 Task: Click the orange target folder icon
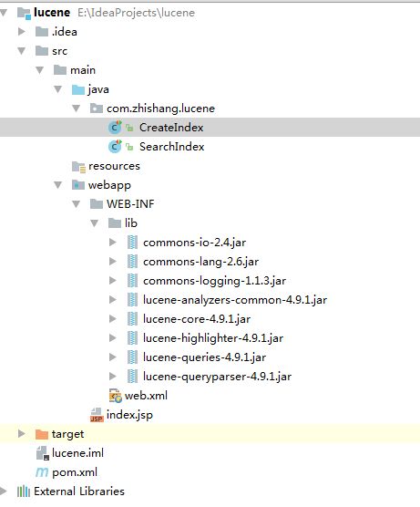point(42,434)
